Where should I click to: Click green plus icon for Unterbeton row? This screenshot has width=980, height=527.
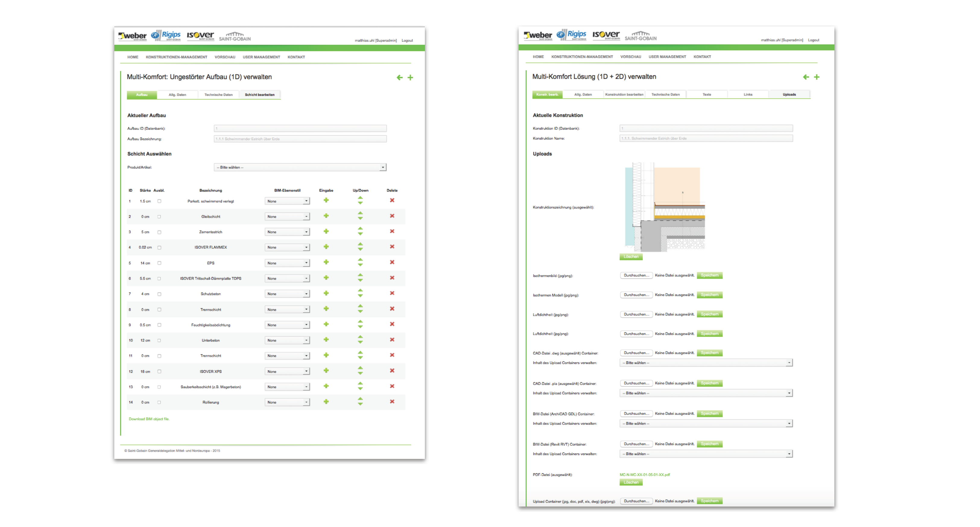tap(326, 340)
